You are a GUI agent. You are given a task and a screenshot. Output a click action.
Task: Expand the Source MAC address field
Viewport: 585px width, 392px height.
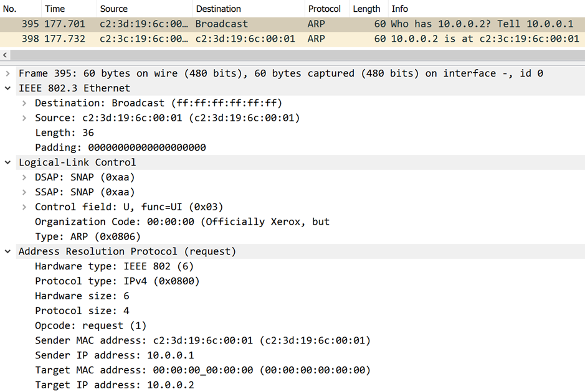point(24,118)
